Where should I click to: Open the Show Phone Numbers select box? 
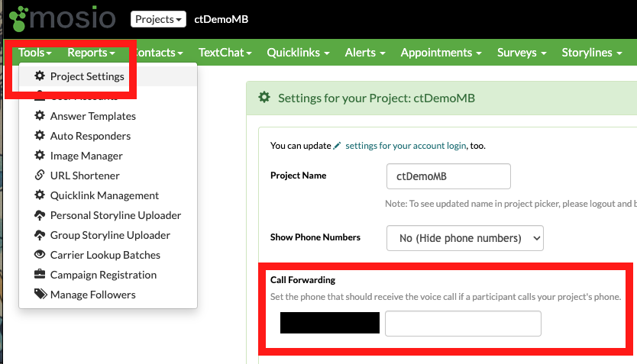click(x=464, y=238)
